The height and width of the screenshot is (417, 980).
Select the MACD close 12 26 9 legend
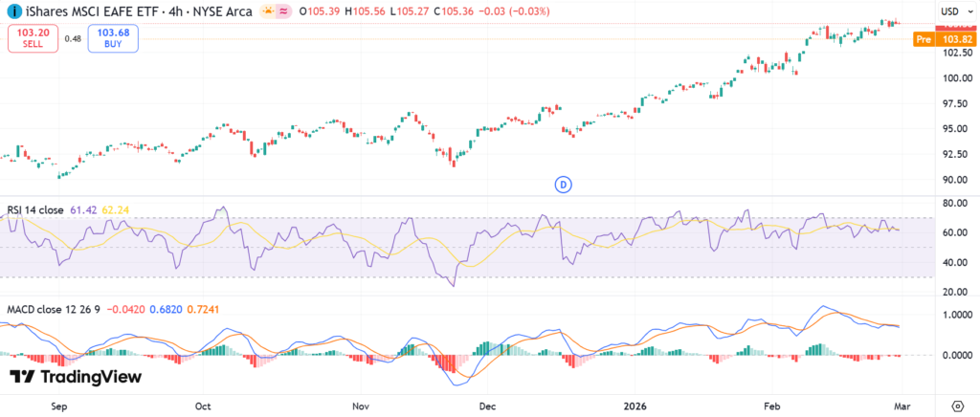[x=53, y=310]
